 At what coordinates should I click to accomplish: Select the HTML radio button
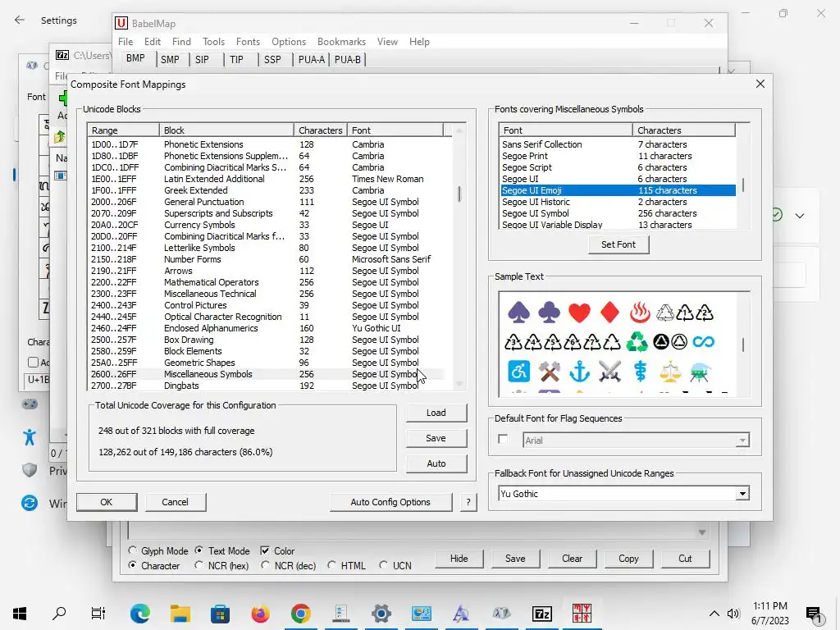331,565
